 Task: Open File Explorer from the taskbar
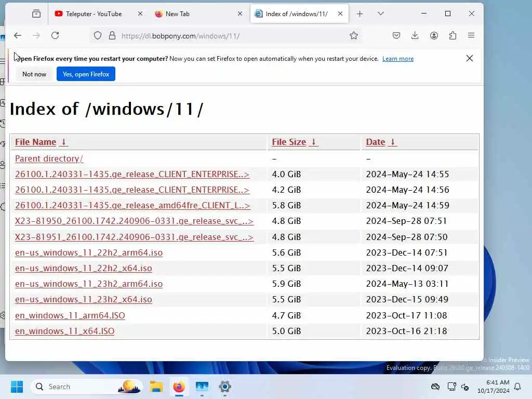pos(156,387)
